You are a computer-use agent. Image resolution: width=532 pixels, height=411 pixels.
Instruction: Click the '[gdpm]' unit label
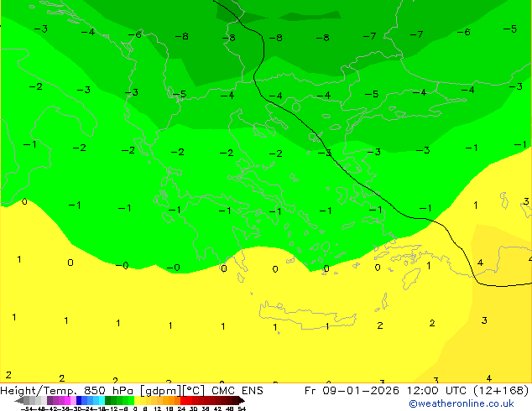point(161,391)
